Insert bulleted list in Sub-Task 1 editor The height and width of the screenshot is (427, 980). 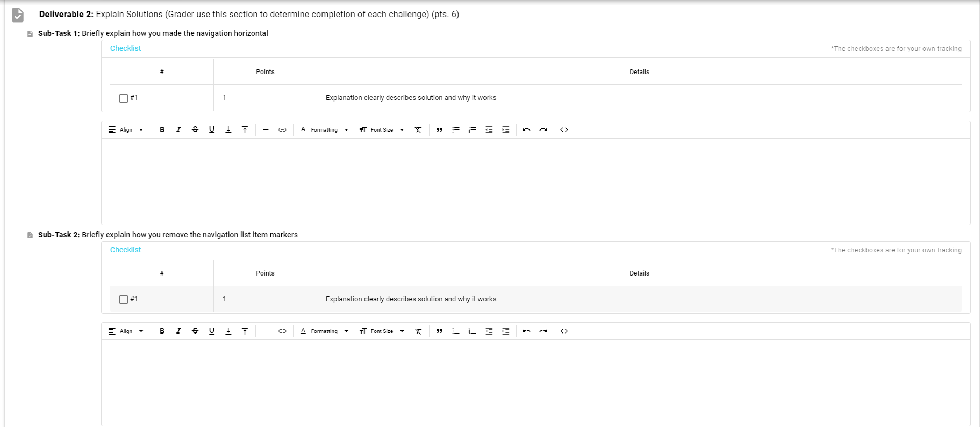click(x=456, y=129)
